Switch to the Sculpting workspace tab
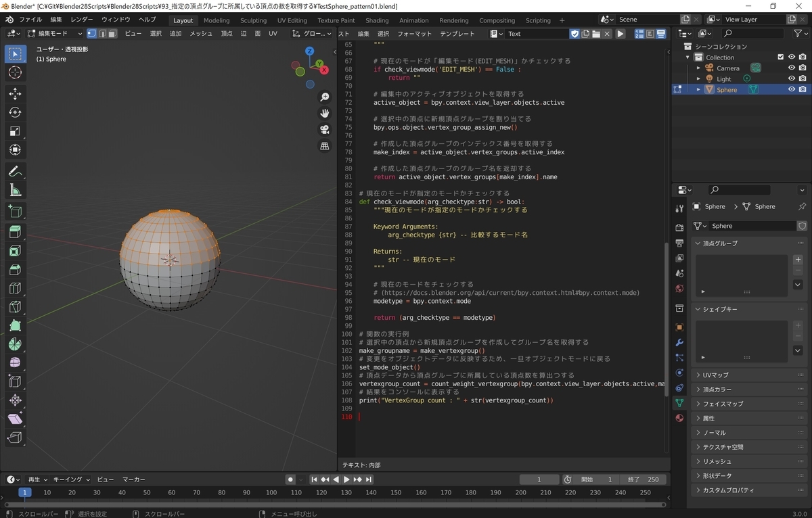The height and width of the screenshot is (518, 812). [253, 20]
